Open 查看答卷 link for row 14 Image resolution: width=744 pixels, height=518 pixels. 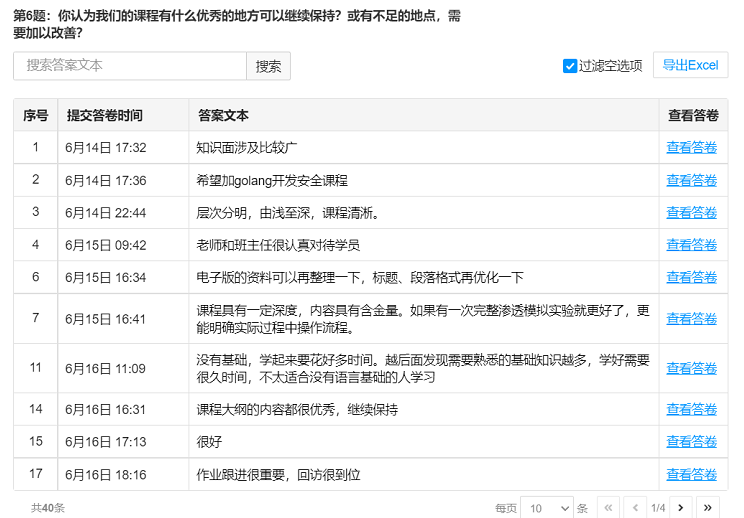coord(691,409)
